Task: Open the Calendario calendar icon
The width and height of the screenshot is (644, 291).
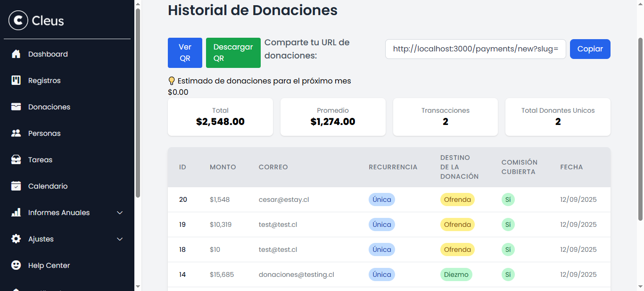Action: (x=16, y=186)
